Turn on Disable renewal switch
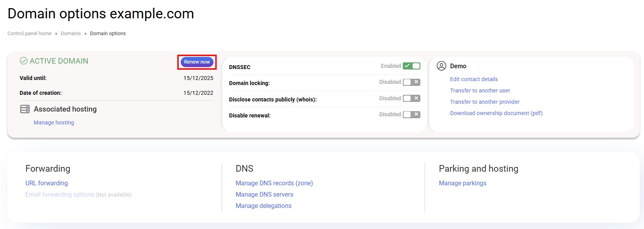This screenshot has height=229, width=644. [411, 115]
